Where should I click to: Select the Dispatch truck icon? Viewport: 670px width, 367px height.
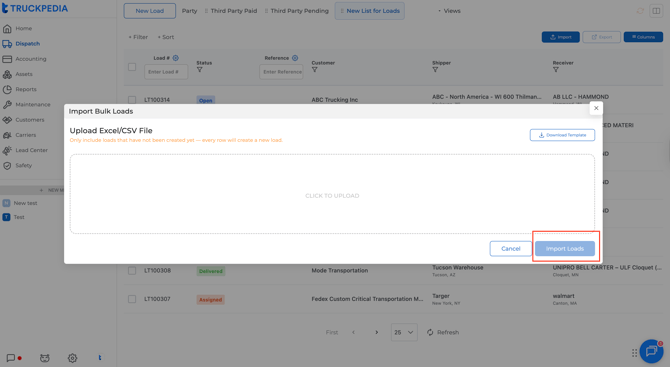click(x=7, y=44)
